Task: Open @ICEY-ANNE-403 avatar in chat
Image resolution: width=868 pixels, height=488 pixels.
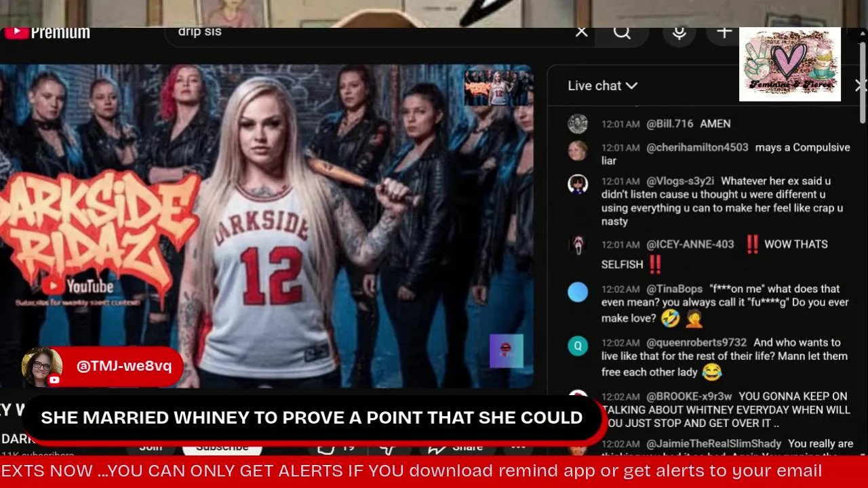Action: 578,245
